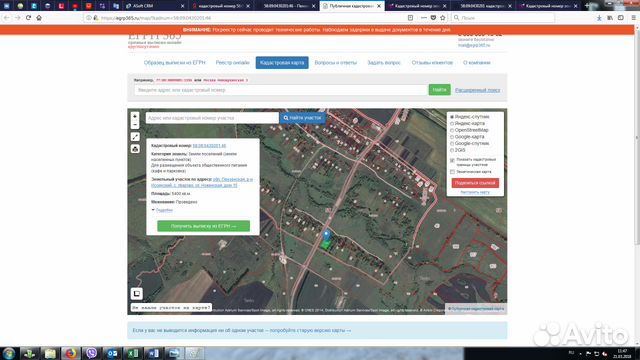Enable the thematic map checkbox

452,172
